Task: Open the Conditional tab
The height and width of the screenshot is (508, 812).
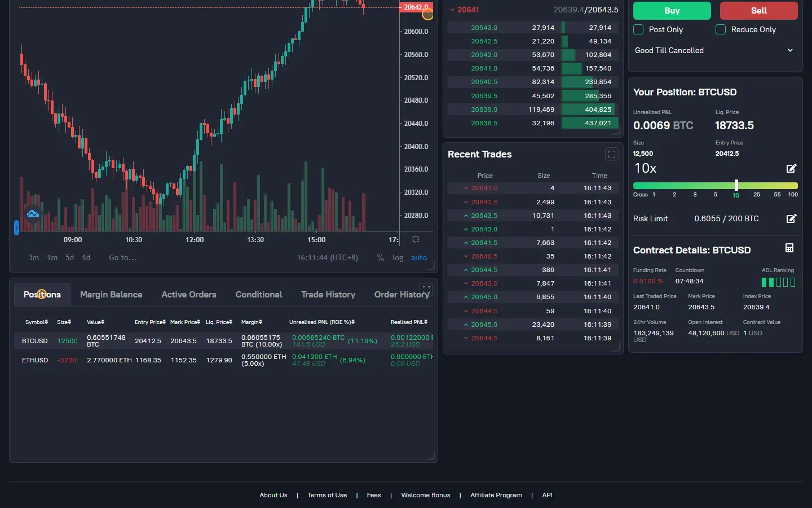Action: (x=259, y=295)
